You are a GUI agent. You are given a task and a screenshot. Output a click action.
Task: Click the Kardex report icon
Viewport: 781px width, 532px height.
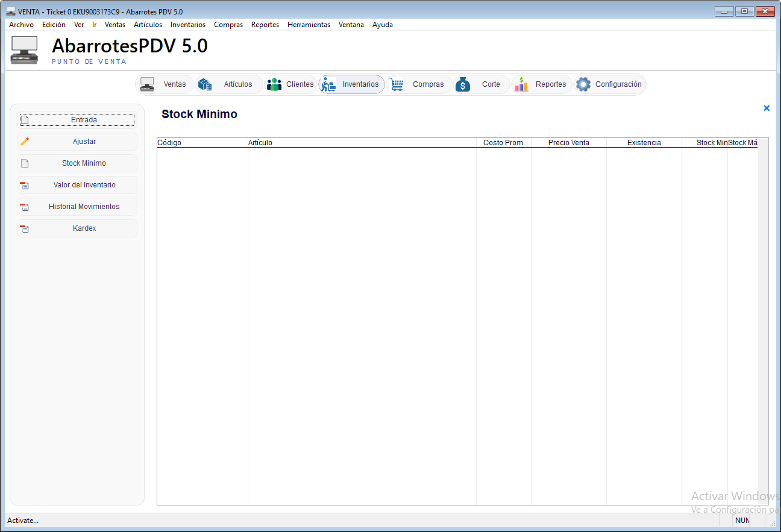click(x=25, y=228)
